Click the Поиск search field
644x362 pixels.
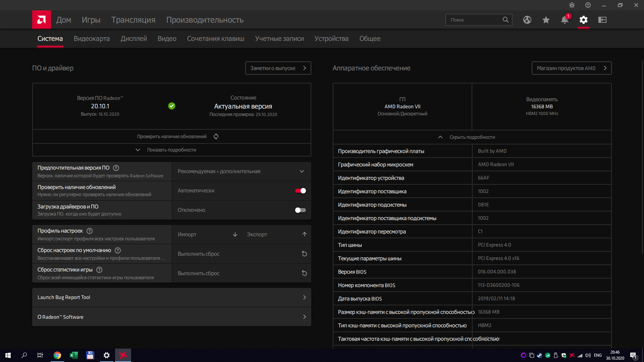474,20
